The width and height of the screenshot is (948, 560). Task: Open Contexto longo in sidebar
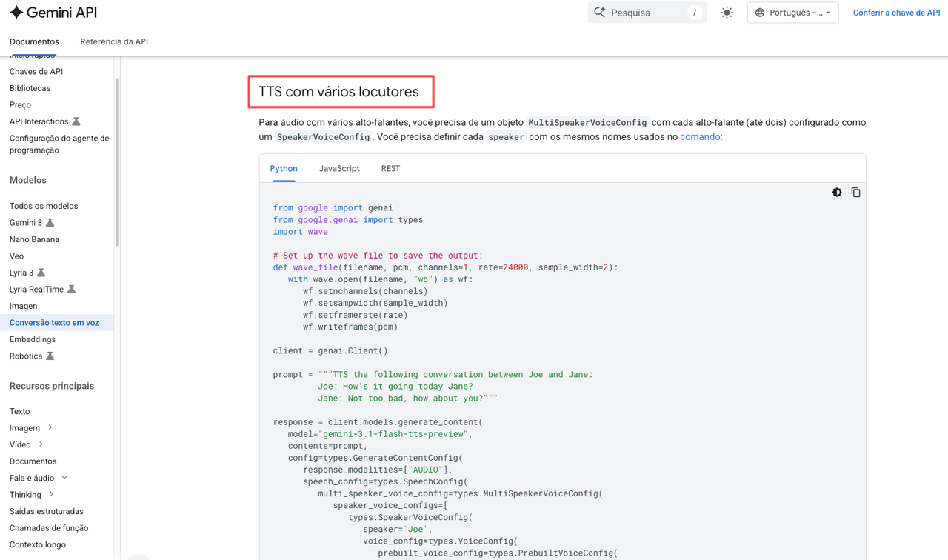(38, 544)
